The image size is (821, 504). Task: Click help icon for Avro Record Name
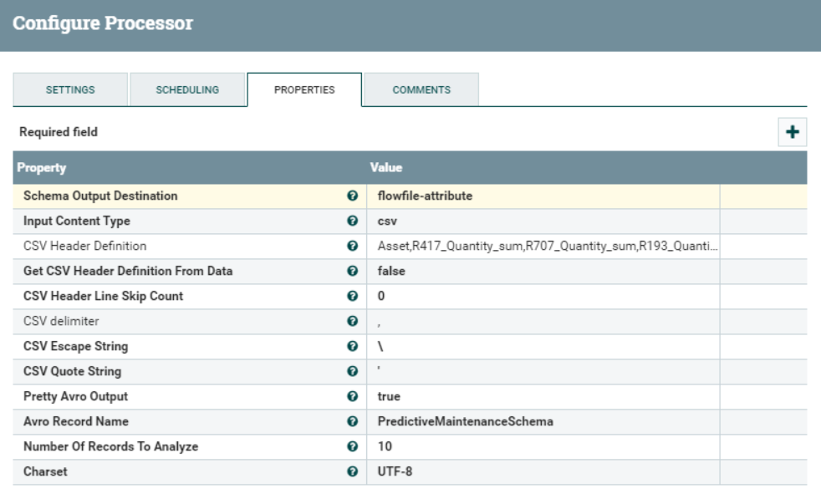(x=352, y=421)
